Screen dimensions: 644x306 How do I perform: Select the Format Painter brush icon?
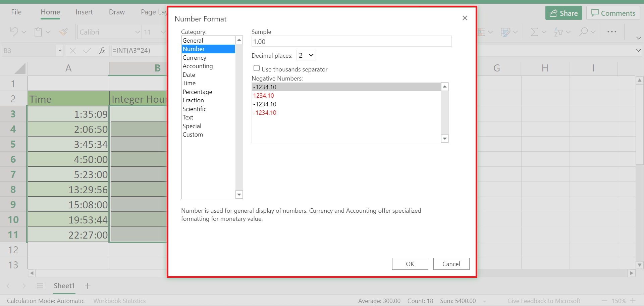click(x=63, y=32)
